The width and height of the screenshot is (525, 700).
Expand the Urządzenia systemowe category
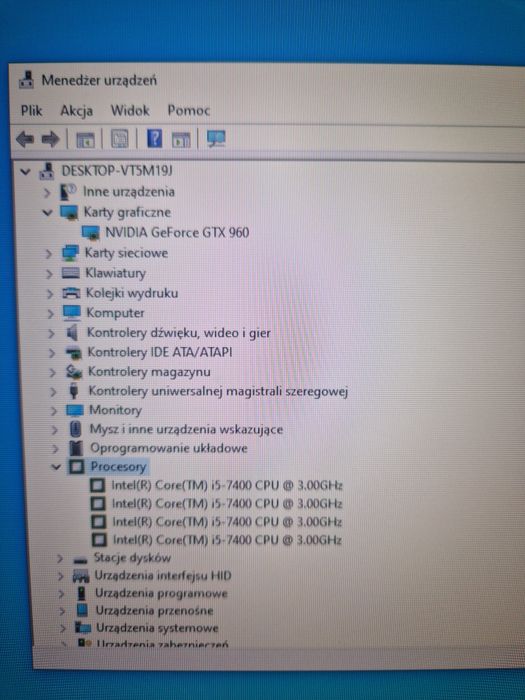(x=62, y=629)
